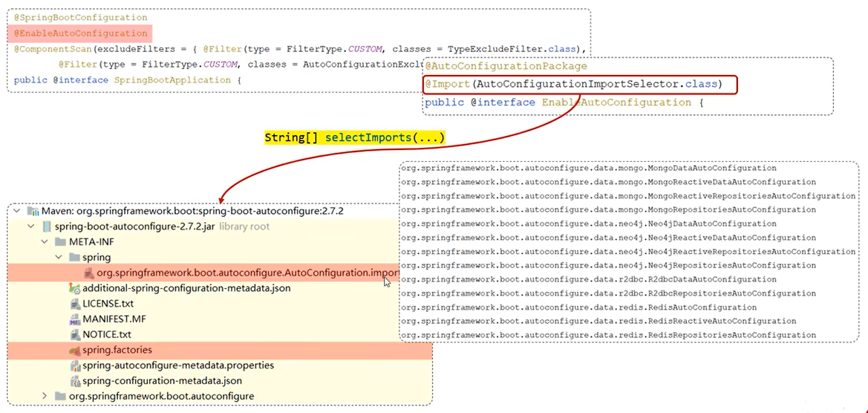Click the Neo4jDataAutoConfiguration line
Viewport: 868px width, 413px height.
click(x=589, y=224)
